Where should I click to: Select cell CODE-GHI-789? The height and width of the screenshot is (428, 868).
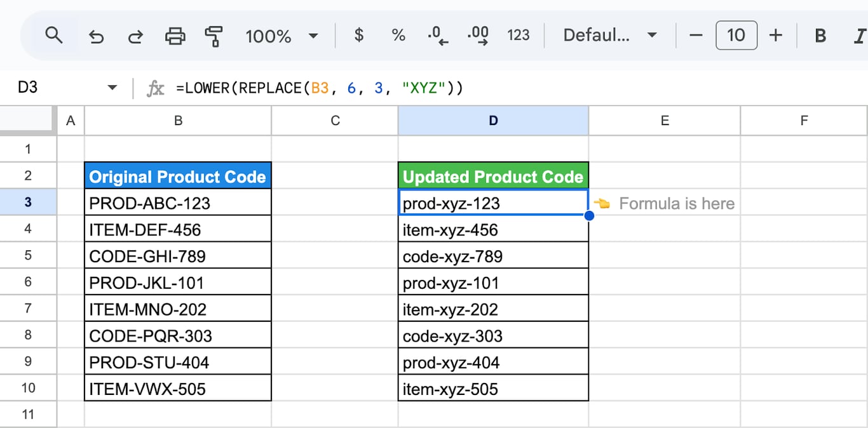[178, 256]
